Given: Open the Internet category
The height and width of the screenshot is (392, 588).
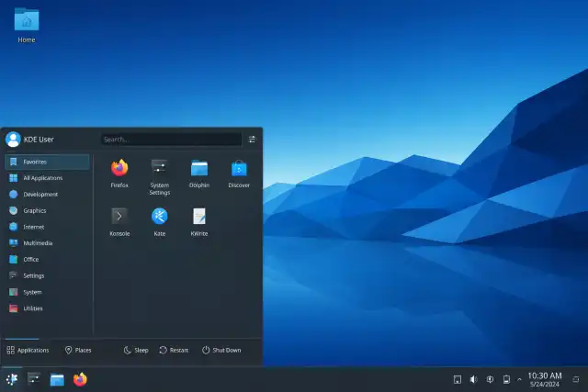Looking at the screenshot, I should [47, 227].
